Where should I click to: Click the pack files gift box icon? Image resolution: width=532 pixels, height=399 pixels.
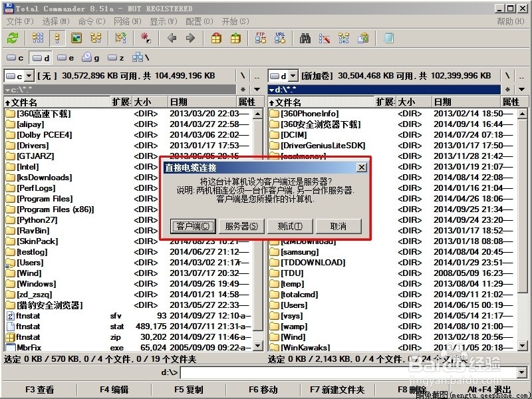tap(216, 38)
